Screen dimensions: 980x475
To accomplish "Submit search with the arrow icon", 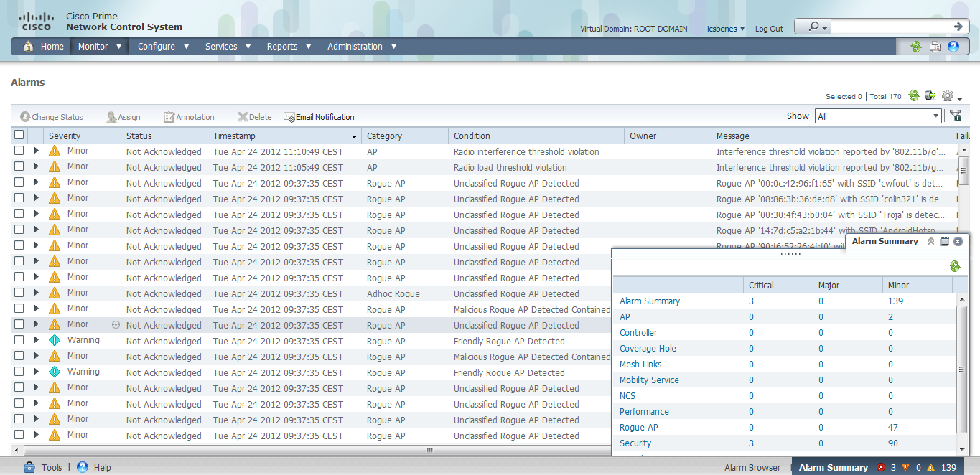I will pos(958,27).
